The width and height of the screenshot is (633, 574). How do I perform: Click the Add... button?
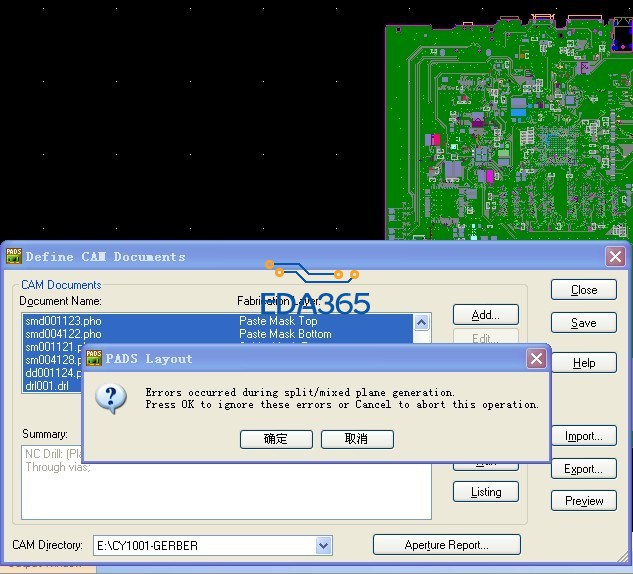(486, 315)
